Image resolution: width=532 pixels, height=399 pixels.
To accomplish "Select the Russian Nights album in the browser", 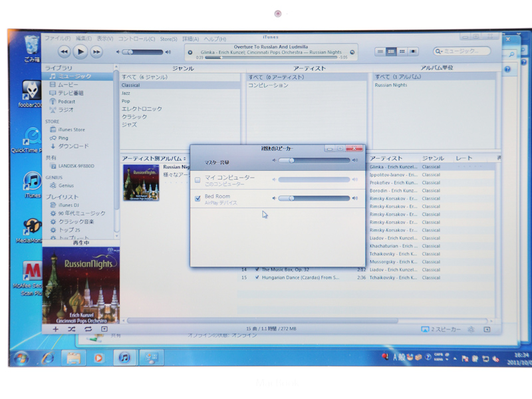I will click(x=391, y=85).
